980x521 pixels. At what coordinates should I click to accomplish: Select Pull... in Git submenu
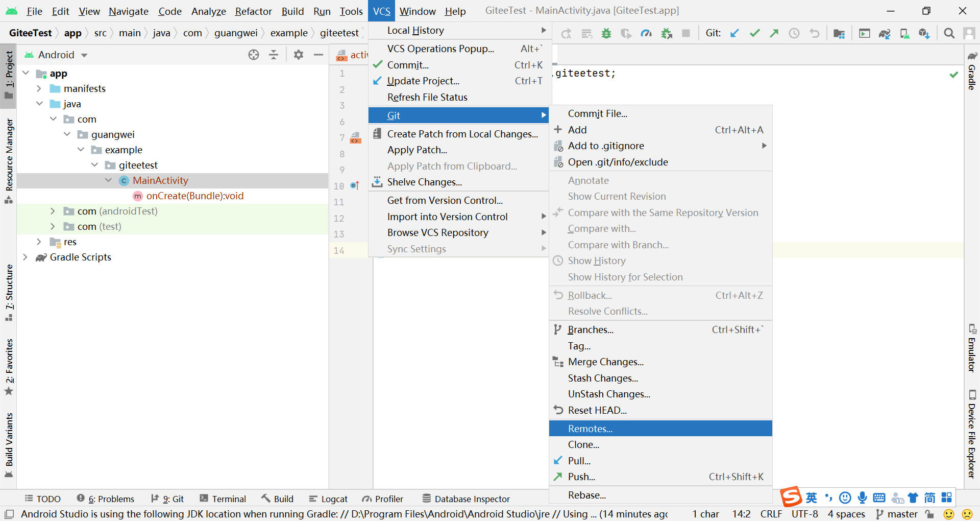point(660,461)
